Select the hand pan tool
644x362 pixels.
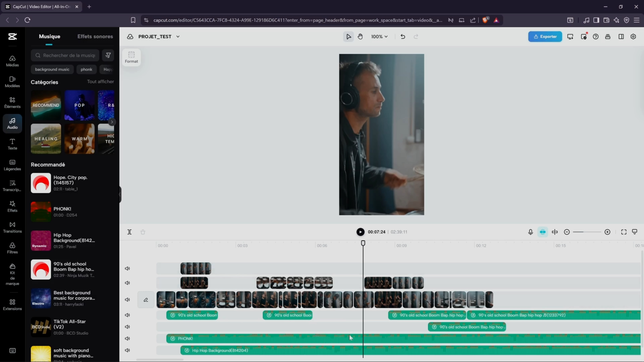tap(360, 37)
